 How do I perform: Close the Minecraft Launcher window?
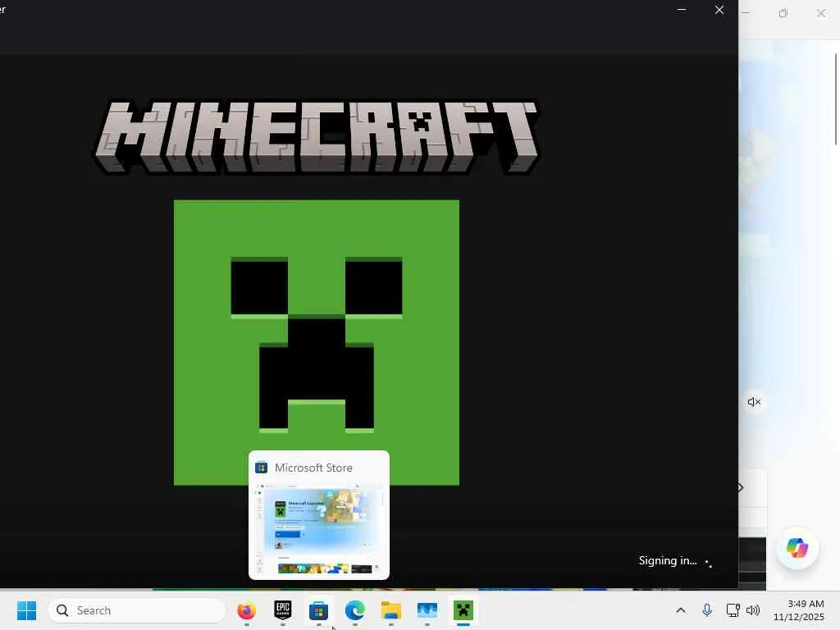click(x=719, y=10)
